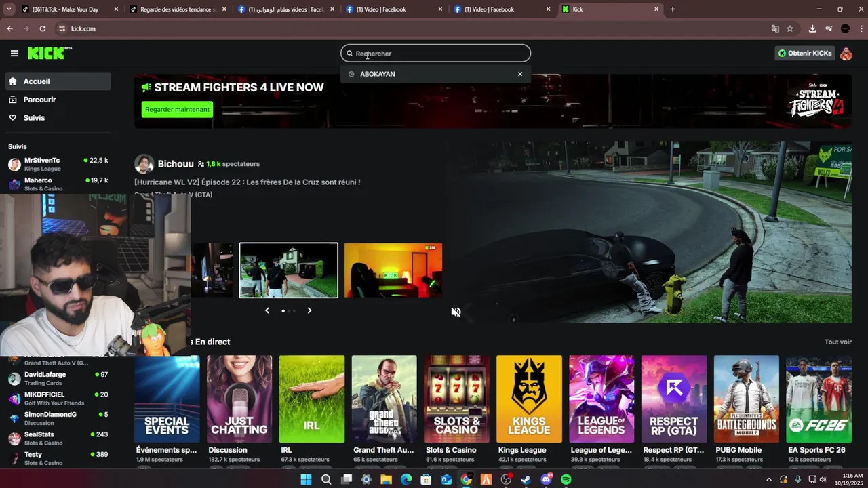The height and width of the screenshot is (488, 868).
Task: Go back in browser history
Action: pos(9,28)
